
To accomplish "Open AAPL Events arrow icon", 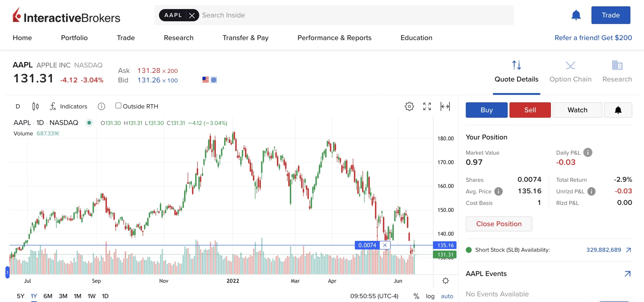I will click(628, 274).
